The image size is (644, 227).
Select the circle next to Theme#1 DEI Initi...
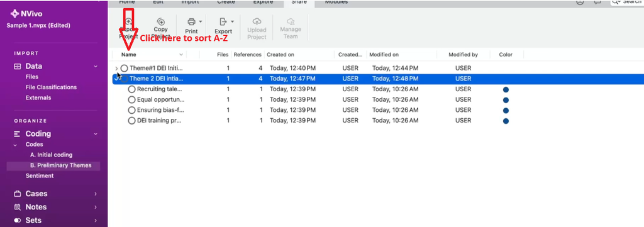(124, 68)
